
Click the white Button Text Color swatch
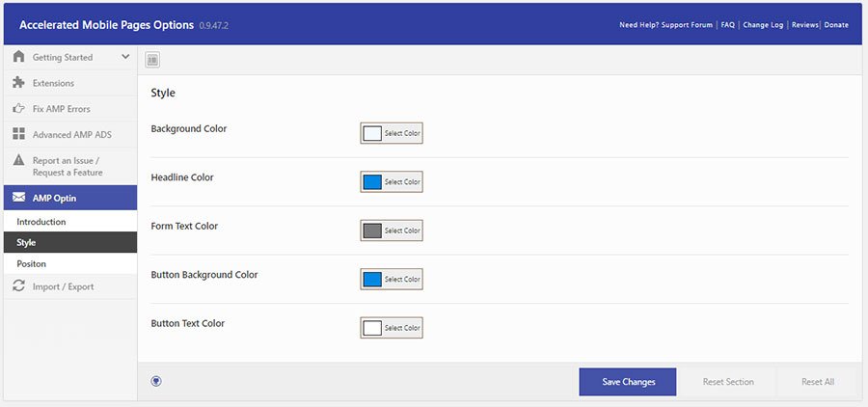(x=372, y=328)
